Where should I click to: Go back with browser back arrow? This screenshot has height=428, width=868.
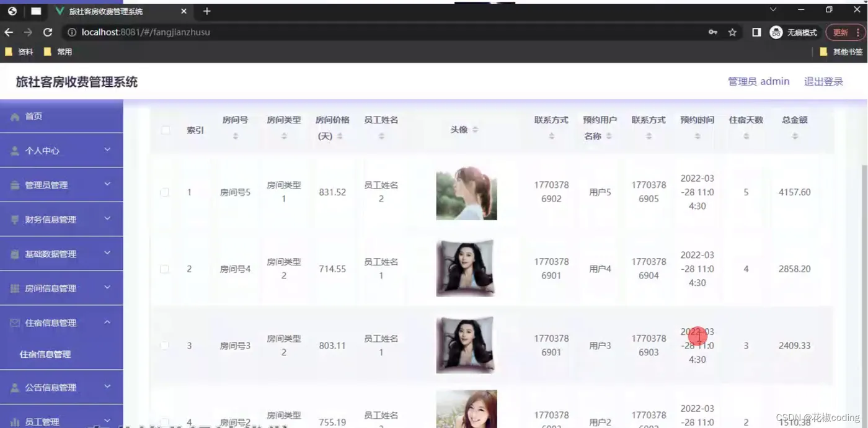9,32
